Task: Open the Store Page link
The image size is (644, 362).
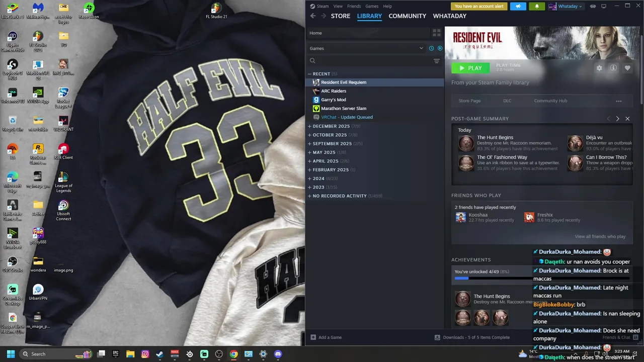Action: click(x=469, y=101)
